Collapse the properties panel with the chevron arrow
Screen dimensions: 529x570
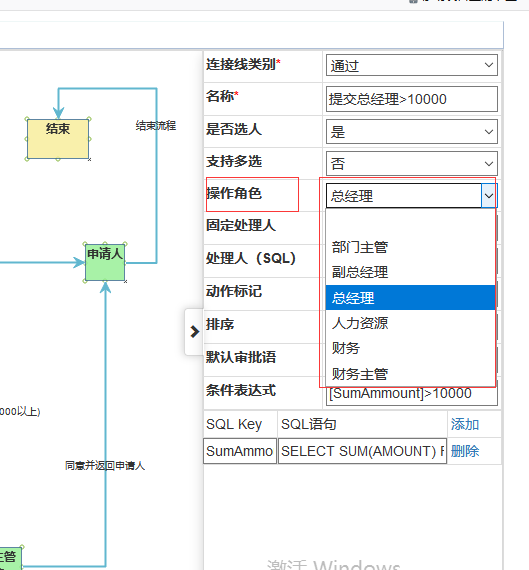[194, 332]
